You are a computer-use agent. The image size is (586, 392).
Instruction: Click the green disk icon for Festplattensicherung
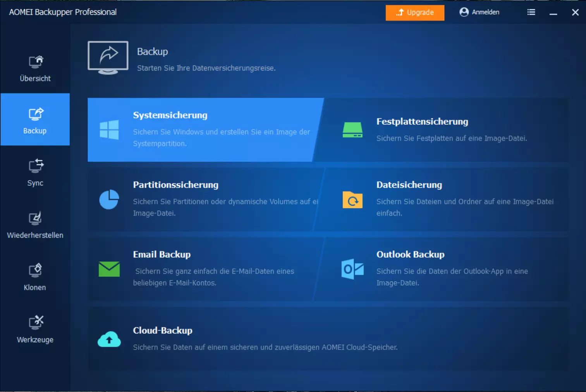point(352,130)
